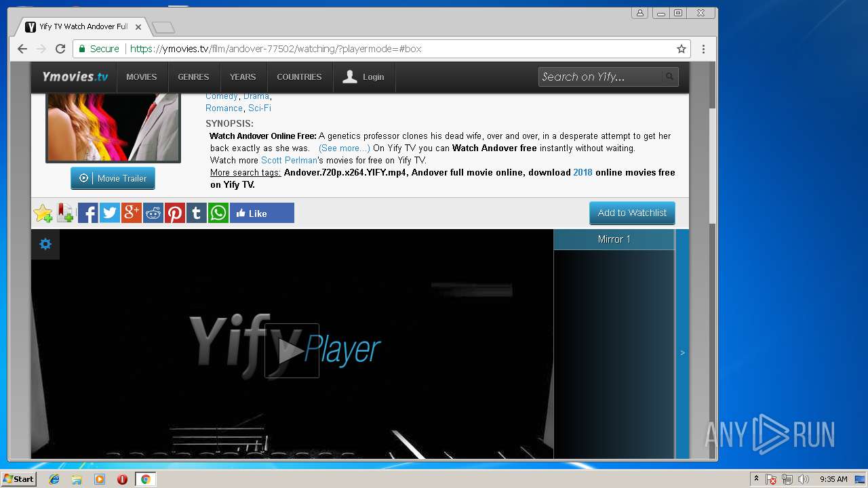Click the Romance genre link

click(224, 108)
